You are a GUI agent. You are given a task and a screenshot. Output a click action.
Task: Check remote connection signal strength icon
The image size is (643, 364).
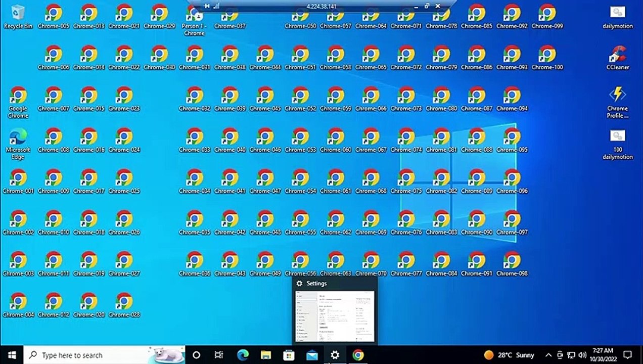pos(216,6)
